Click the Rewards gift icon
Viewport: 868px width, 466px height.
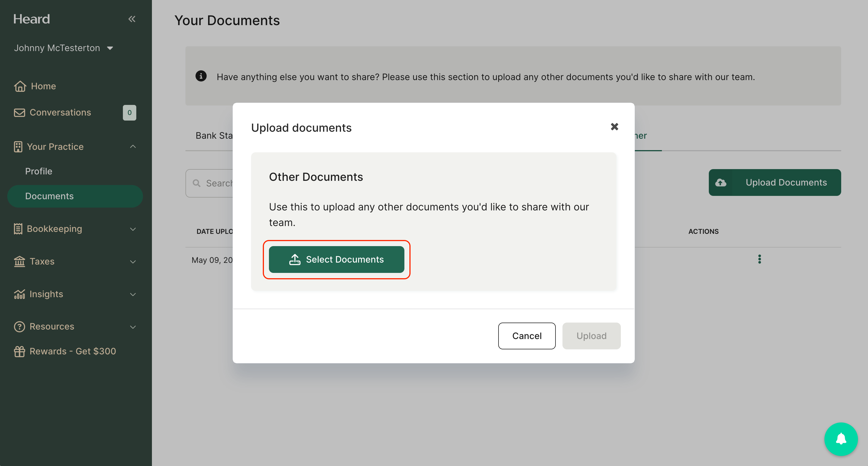(x=20, y=351)
